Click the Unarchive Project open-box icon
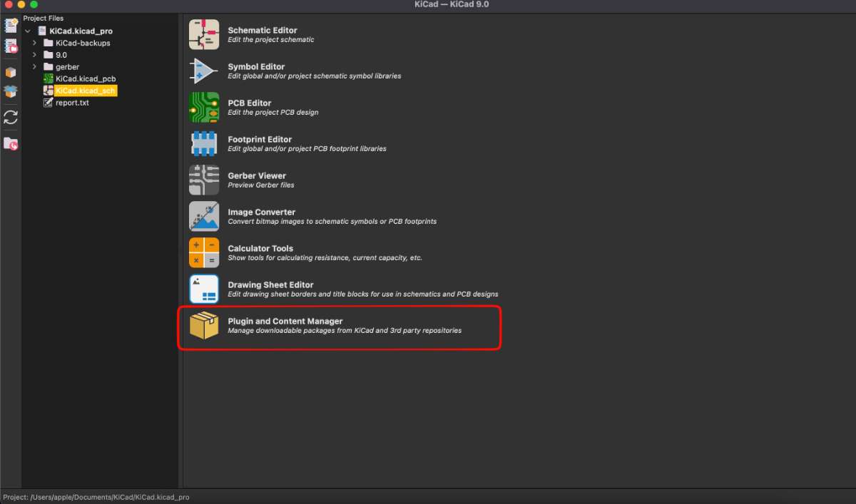 [x=11, y=91]
